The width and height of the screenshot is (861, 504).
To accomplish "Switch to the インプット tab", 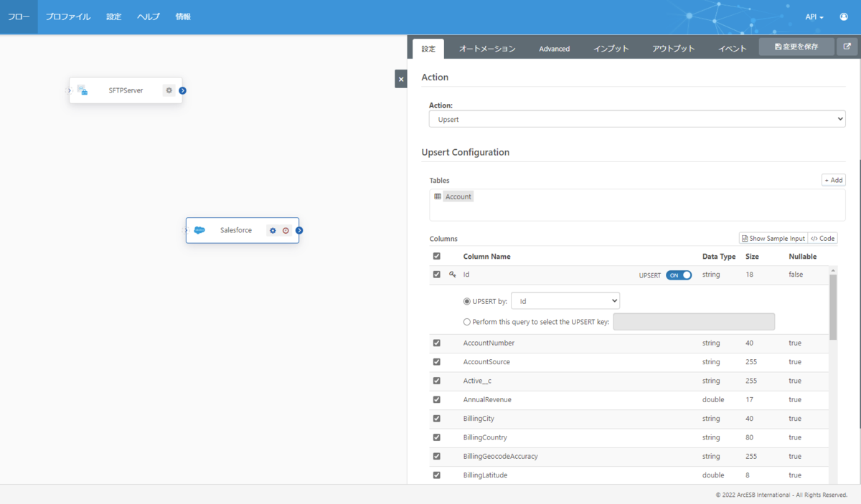I will [611, 49].
